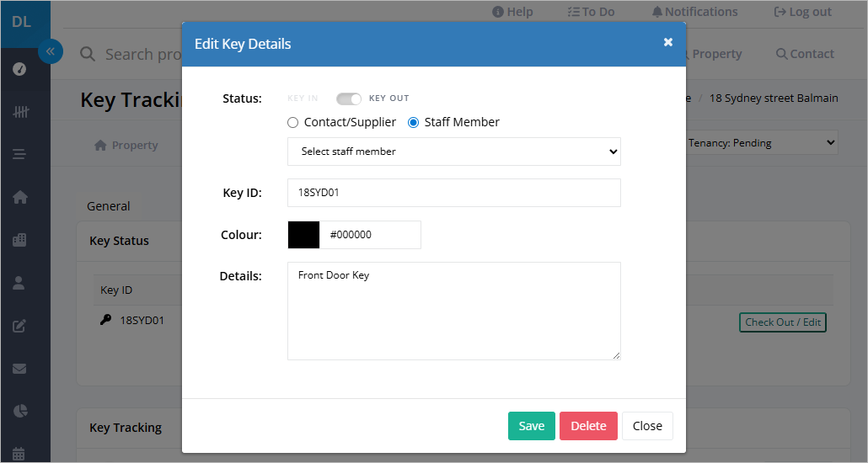Click into the Key ID input field

454,193
